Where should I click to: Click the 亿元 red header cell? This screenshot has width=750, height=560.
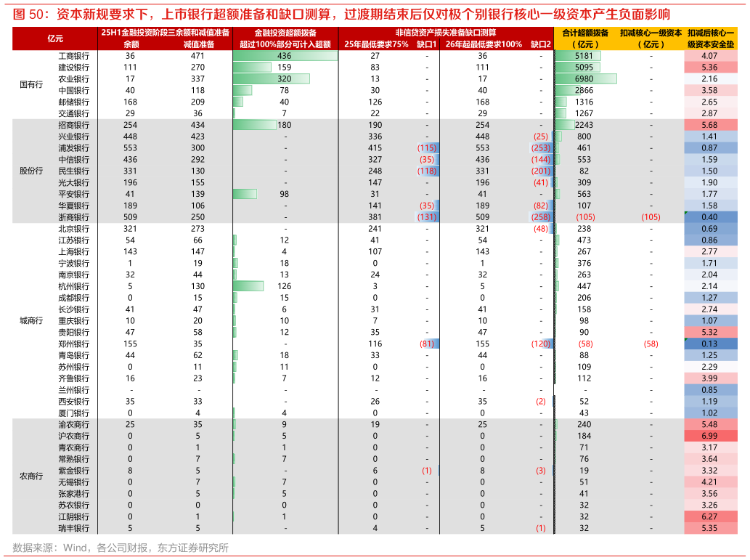click(54, 38)
